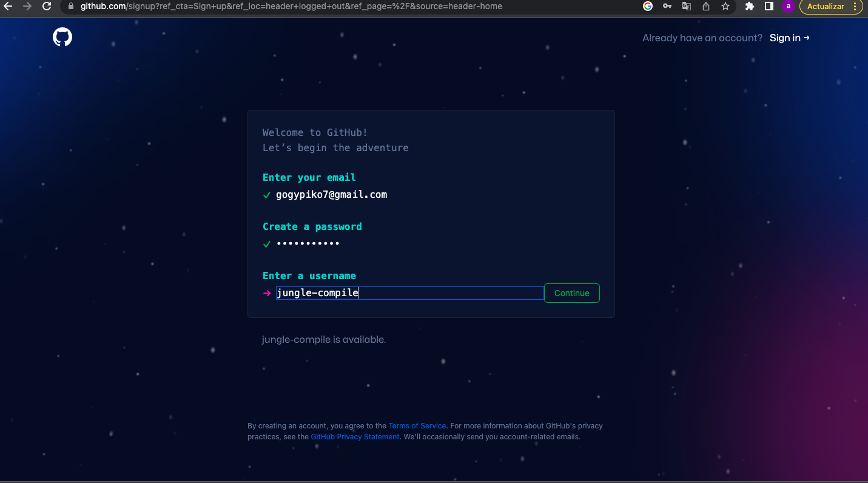Go back using browser back arrow
Viewport: 868px width, 483px height.
pos(8,6)
